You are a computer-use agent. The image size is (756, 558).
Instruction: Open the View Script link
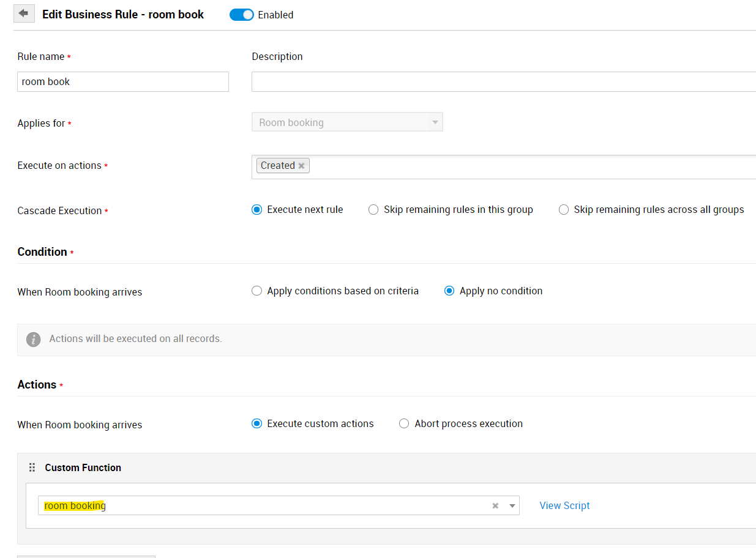click(x=564, y=505)
